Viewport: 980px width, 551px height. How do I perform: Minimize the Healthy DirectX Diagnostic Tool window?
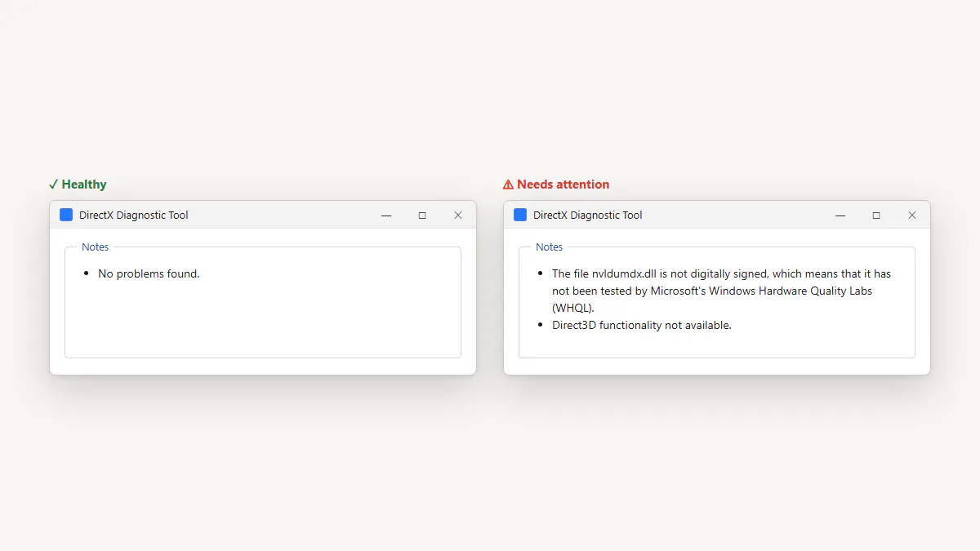click(x=386, y=216)
